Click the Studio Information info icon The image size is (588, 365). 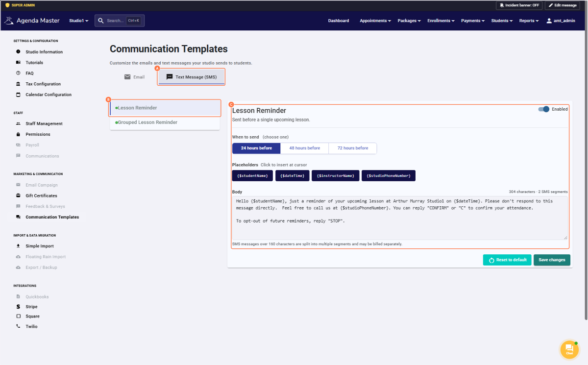(18, 52)
